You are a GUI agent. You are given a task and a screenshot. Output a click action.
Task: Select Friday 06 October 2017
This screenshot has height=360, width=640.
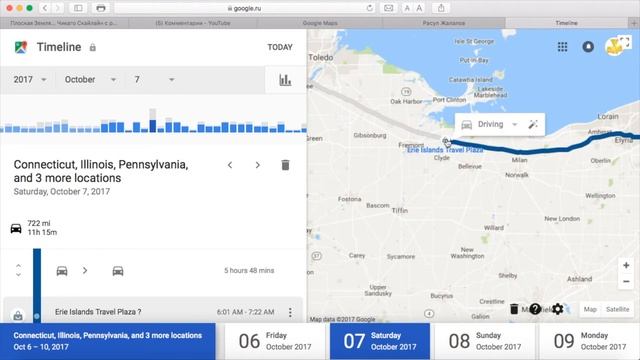pos(276,341)
